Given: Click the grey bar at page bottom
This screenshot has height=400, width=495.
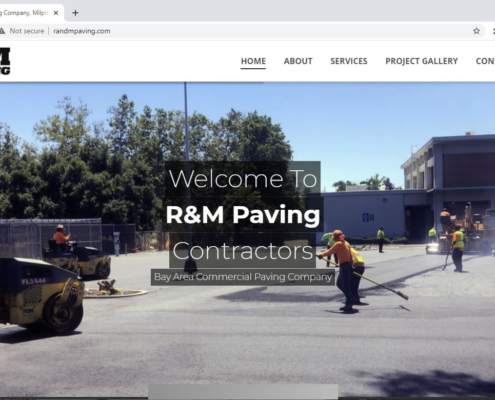Looking at the screenshot, I should [x=243, y=391].
